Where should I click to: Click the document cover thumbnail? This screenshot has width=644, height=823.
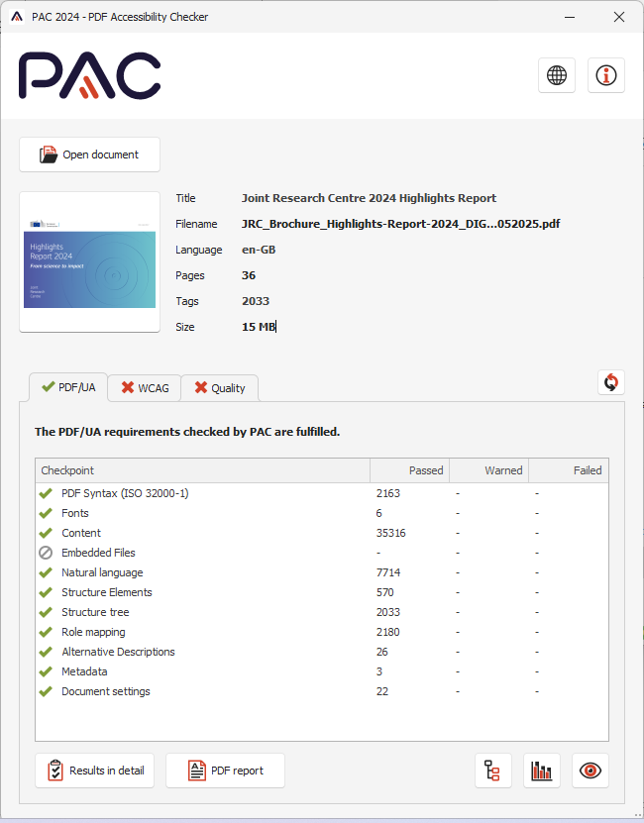90,261
